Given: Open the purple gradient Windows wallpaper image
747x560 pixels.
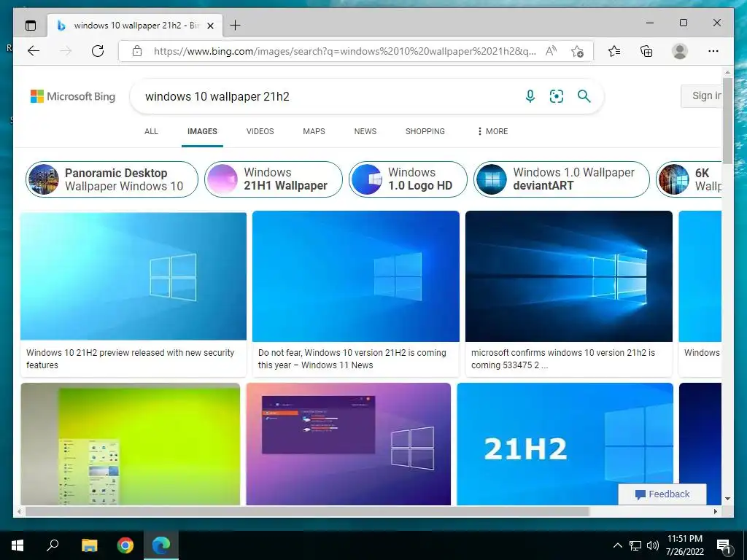Looking at the screenshot, I should pyautogui.click(x=348, y=444).
